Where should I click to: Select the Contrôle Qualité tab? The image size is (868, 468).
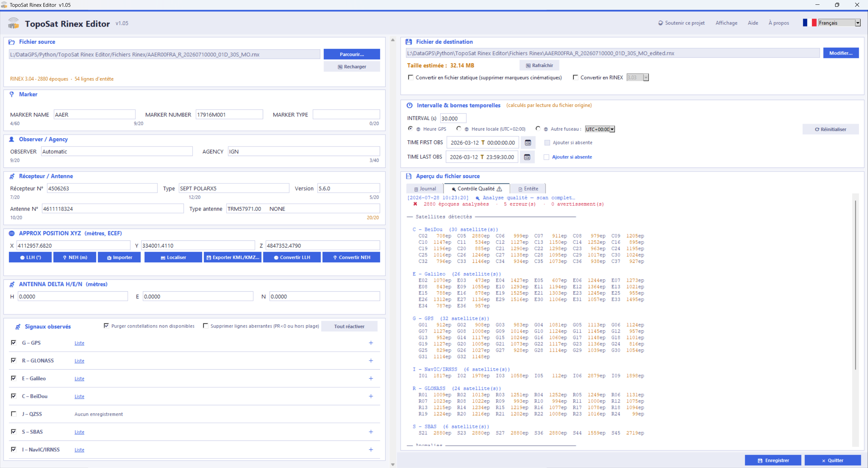click(476, 189)
